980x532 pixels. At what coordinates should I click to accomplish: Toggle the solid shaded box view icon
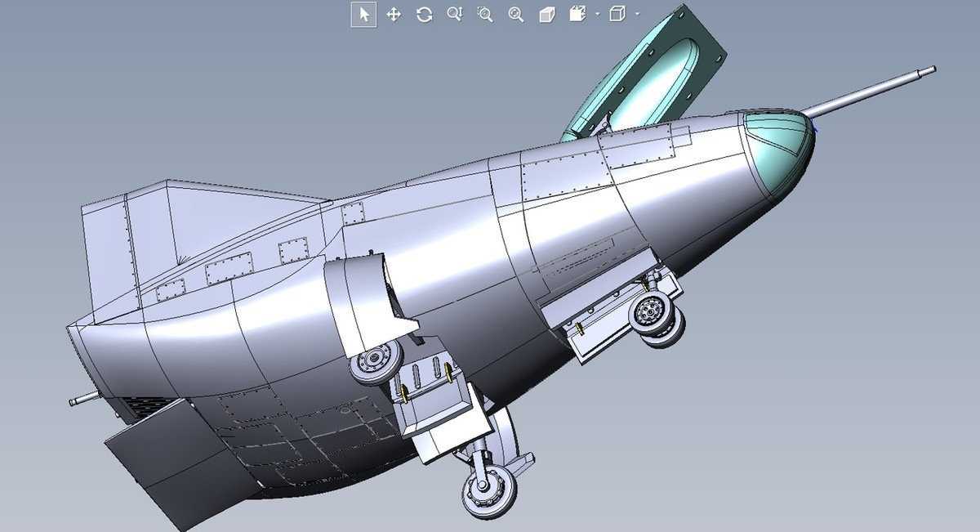547,14
